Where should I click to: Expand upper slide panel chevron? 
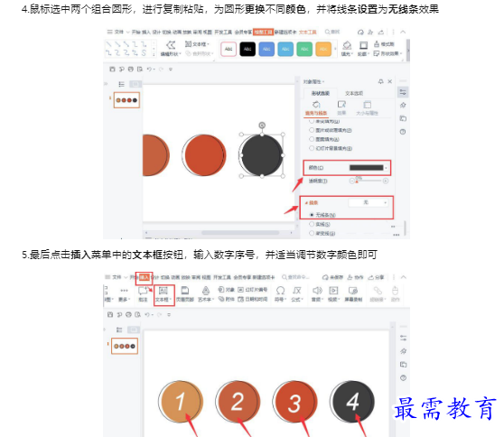click(106, 84)
